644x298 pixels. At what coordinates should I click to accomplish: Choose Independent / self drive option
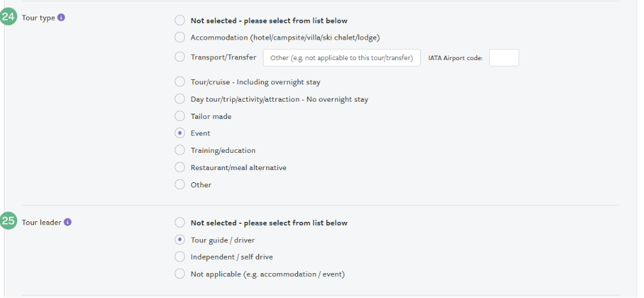180,257
